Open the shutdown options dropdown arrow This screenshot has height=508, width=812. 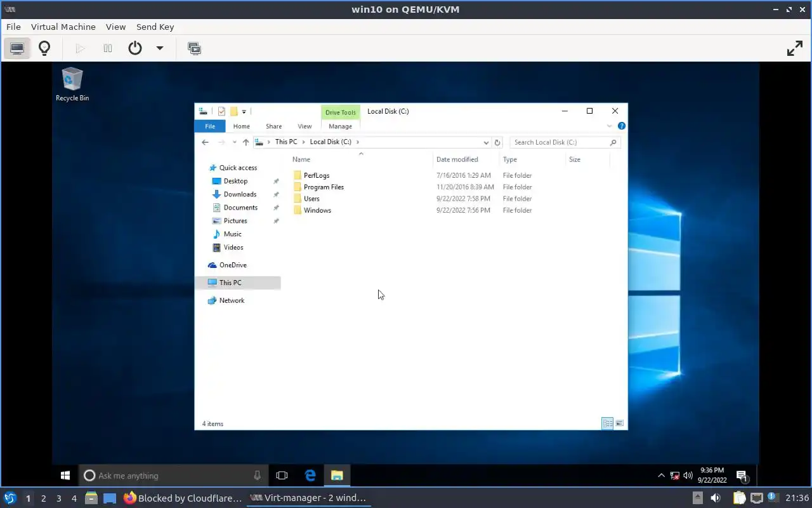(160, 48)
